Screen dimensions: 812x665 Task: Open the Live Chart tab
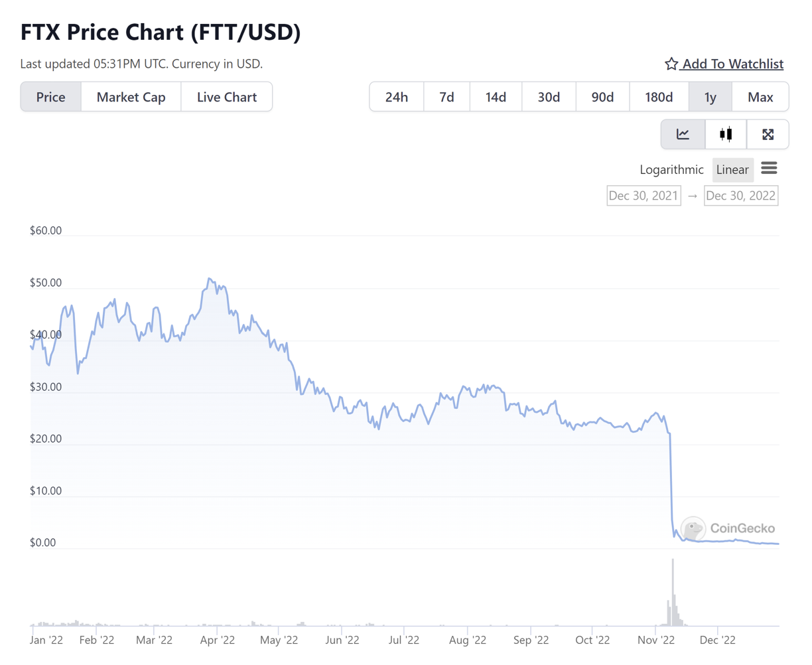(226, 97)
